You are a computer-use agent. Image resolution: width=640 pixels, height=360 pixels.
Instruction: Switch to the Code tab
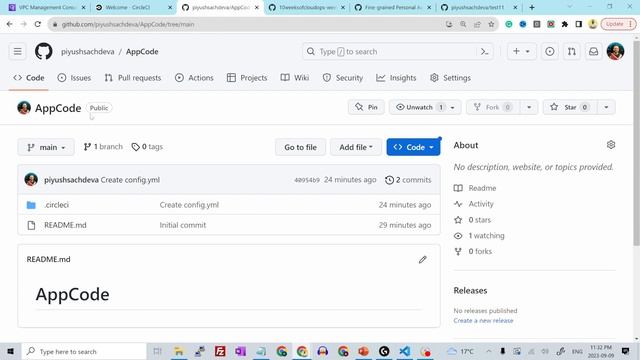click(x=29, y=78)
